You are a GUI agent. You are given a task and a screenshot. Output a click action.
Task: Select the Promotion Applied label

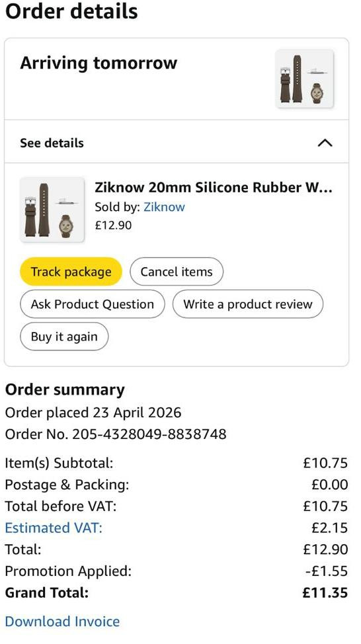point(68,571)
